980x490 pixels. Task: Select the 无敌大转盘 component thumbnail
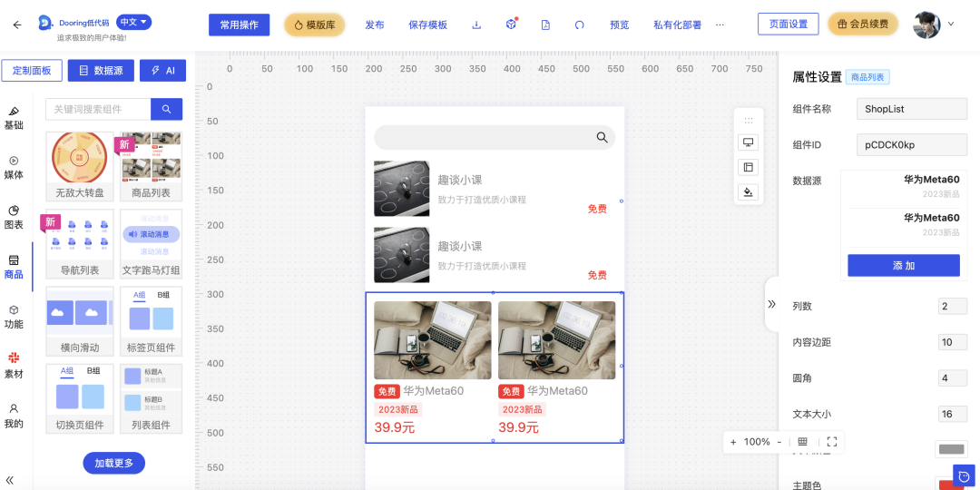tap(80, 166)
